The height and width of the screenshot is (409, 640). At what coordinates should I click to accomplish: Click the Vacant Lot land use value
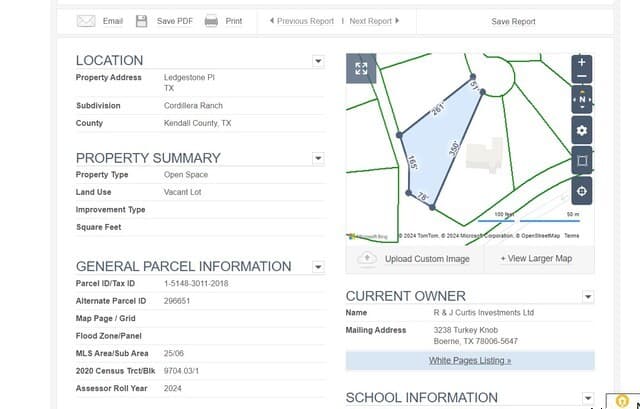tap(182, 192)
